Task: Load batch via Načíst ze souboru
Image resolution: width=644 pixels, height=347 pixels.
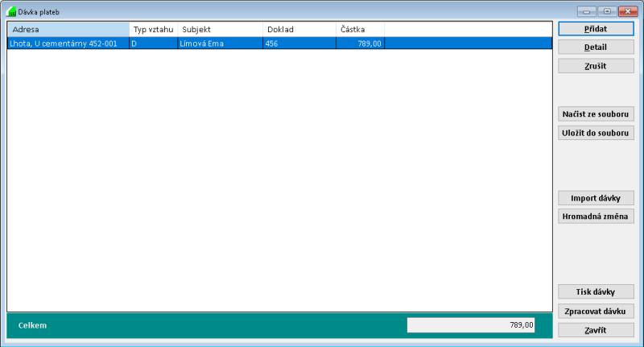Action: (596, 114)
